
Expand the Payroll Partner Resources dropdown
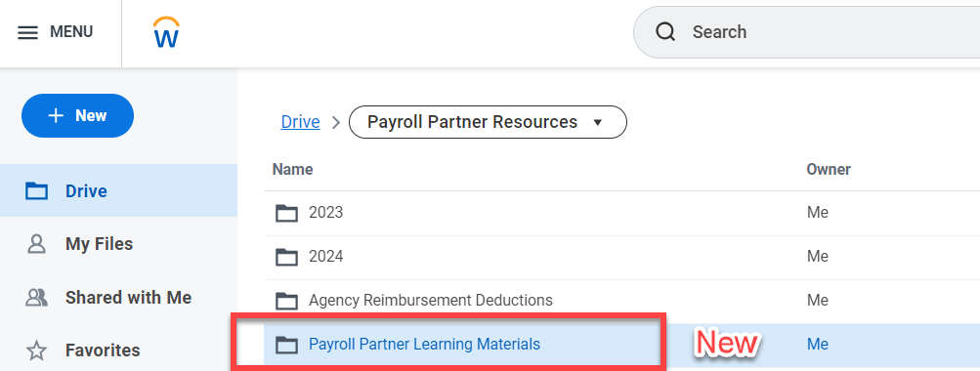click(x=488, y=122)
